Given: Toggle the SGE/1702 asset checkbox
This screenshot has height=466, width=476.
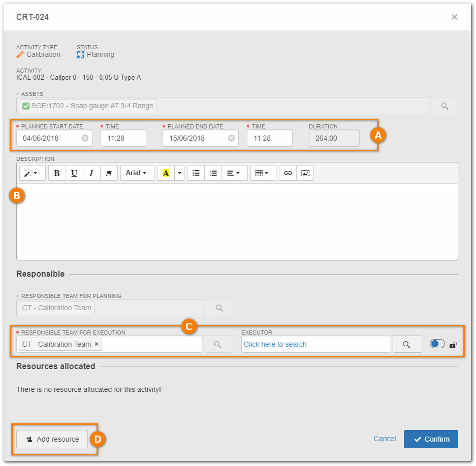Looking at the screenshot, I should click(x=26, y=106).
